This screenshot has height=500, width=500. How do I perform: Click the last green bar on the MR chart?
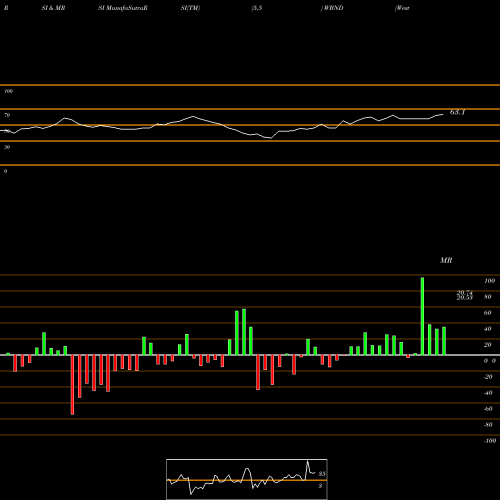tap(444, 341)
